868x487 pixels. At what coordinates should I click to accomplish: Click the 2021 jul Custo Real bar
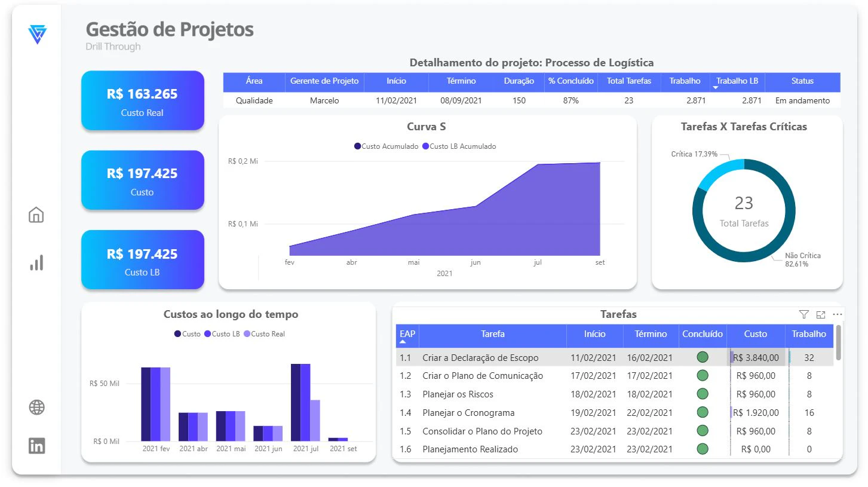pos(315,420)
